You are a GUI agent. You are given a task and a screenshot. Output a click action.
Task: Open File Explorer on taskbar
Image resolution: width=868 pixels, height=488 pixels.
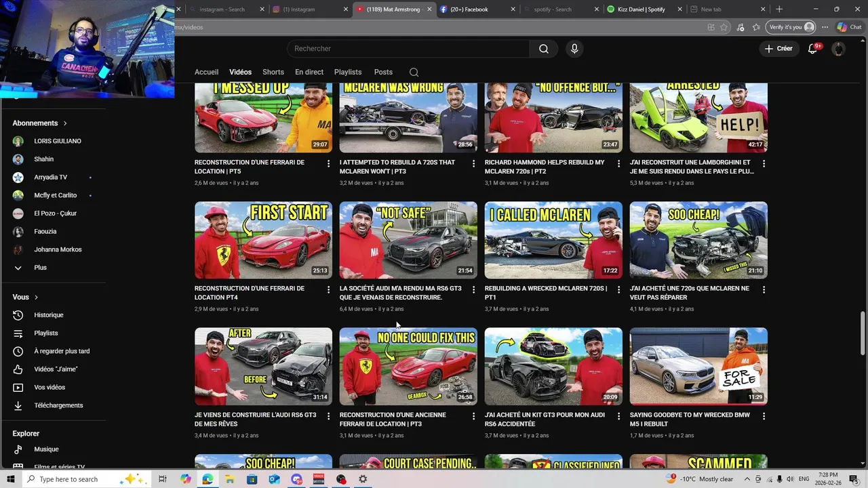(x=230, y=479)
